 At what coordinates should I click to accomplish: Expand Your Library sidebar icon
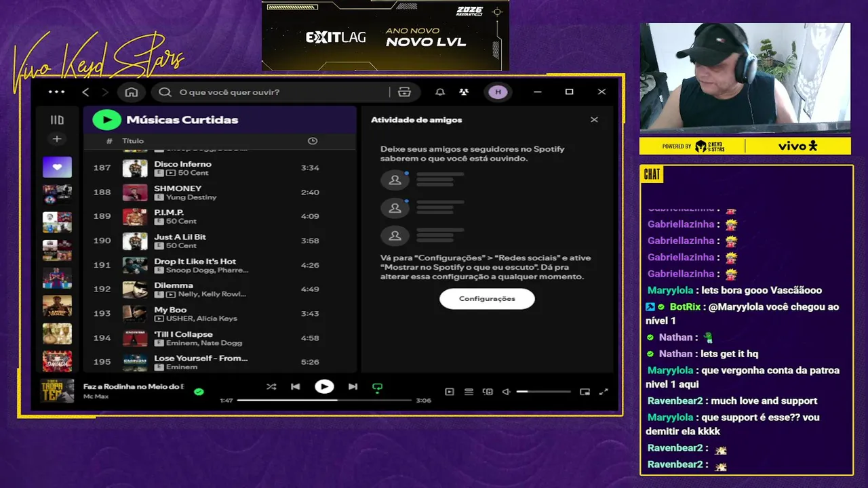click(57, 120)
